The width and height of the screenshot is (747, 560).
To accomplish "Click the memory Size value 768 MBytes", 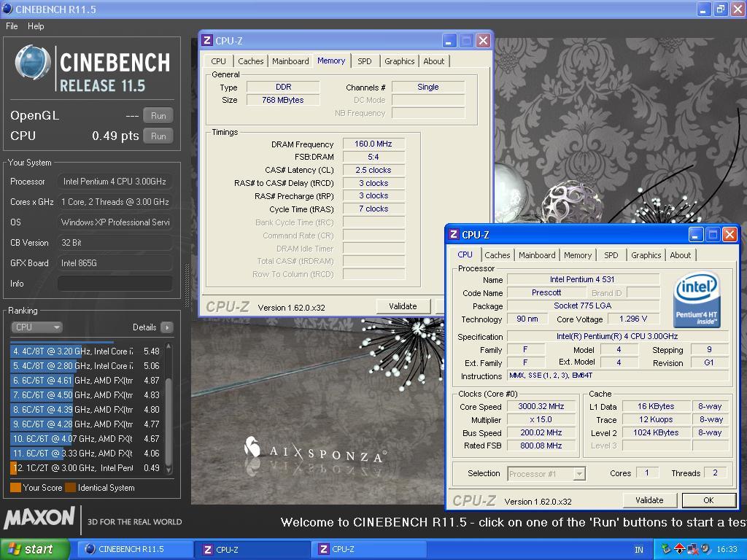I will coord(283,100).
